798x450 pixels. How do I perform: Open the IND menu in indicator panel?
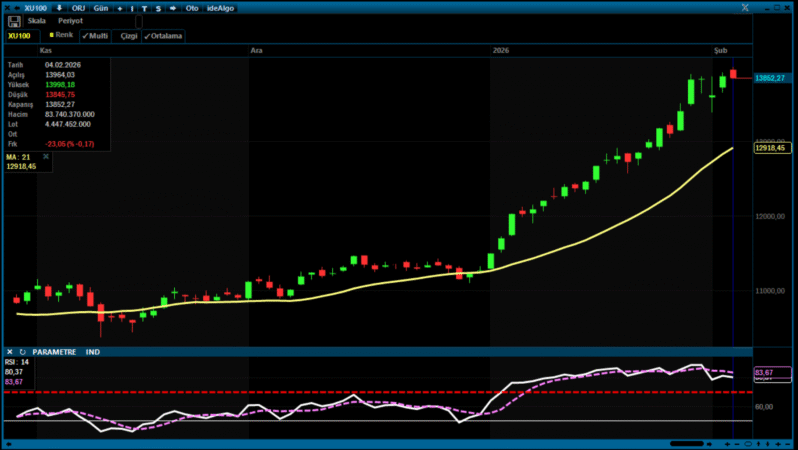tap(93, 352)
